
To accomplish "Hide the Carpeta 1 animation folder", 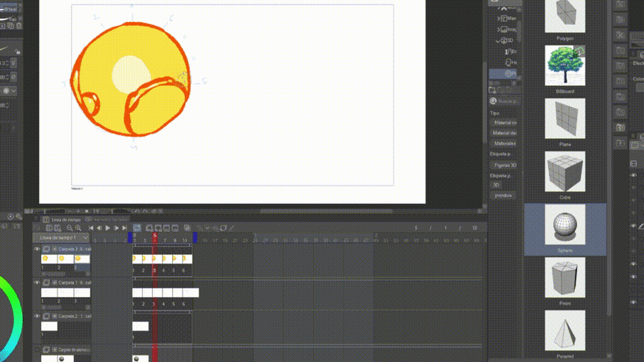I will pos(37,283).
